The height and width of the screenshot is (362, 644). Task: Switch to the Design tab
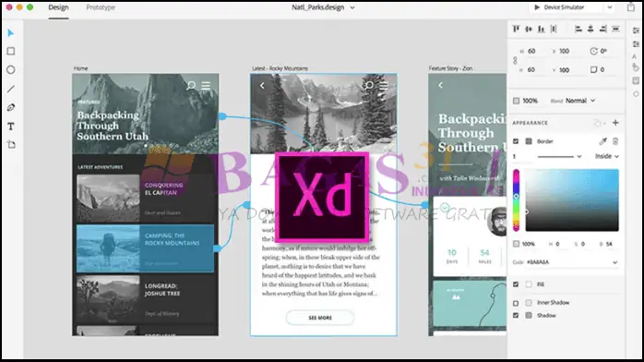[x=58, y=7]
